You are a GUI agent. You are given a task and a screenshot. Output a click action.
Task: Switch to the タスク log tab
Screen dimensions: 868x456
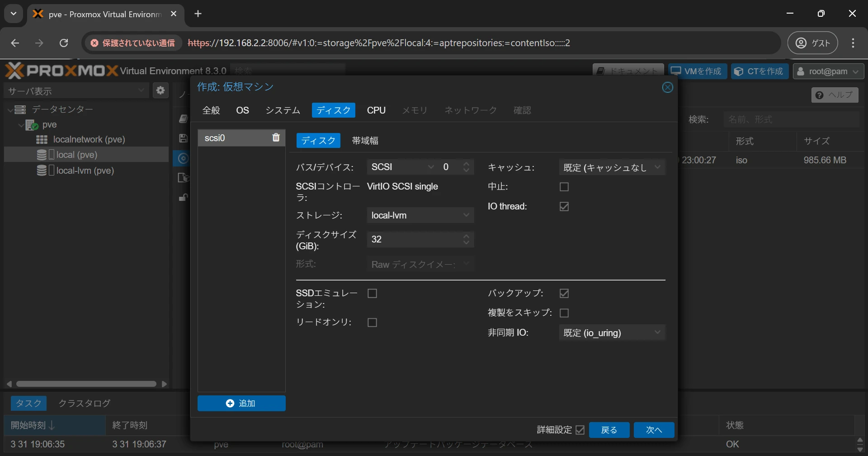pos(28,403)
